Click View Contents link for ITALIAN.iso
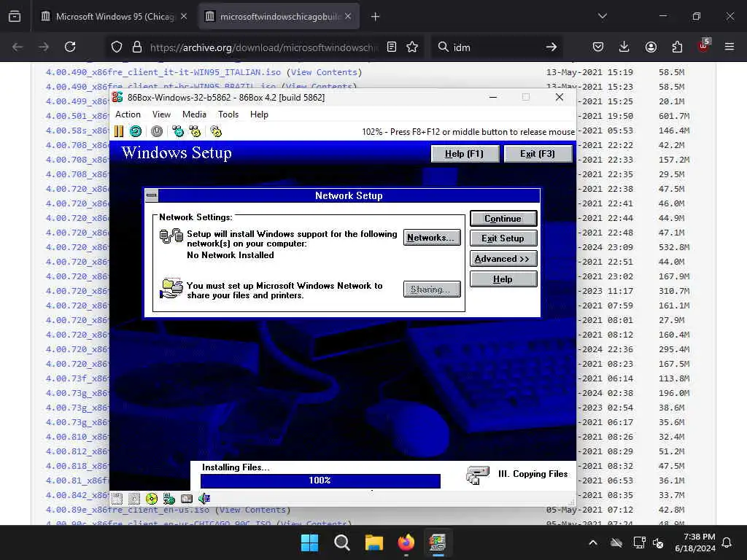Viewport: 747px width, 560px height. pos(324,72)
